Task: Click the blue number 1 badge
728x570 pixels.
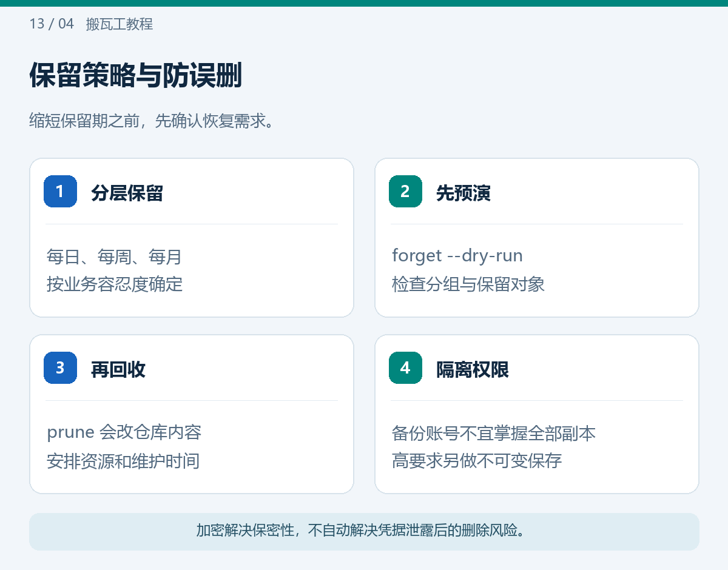Action: point(60,191)
